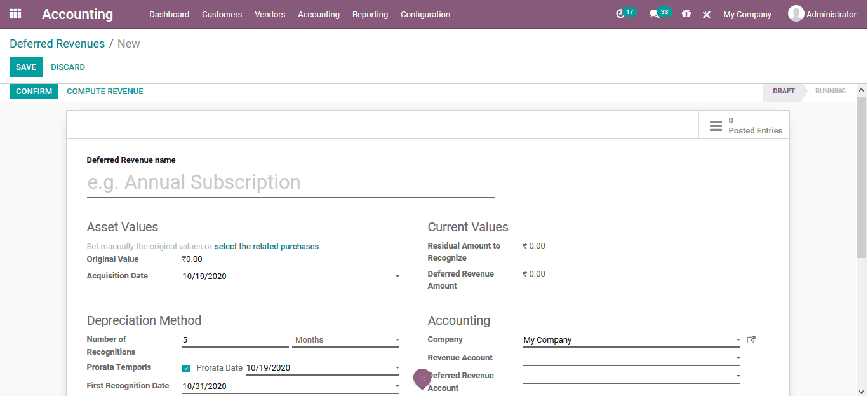Save the new deferred revenue
The image size is (868, 396).
(25, 67)
